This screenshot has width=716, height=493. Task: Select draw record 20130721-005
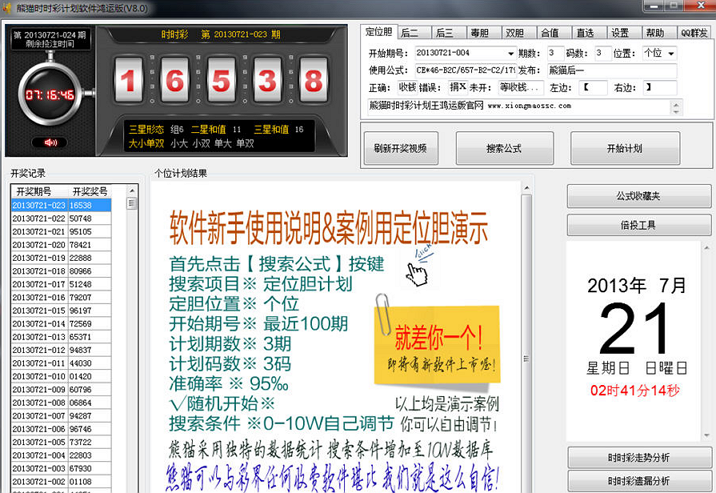point(61,442)
